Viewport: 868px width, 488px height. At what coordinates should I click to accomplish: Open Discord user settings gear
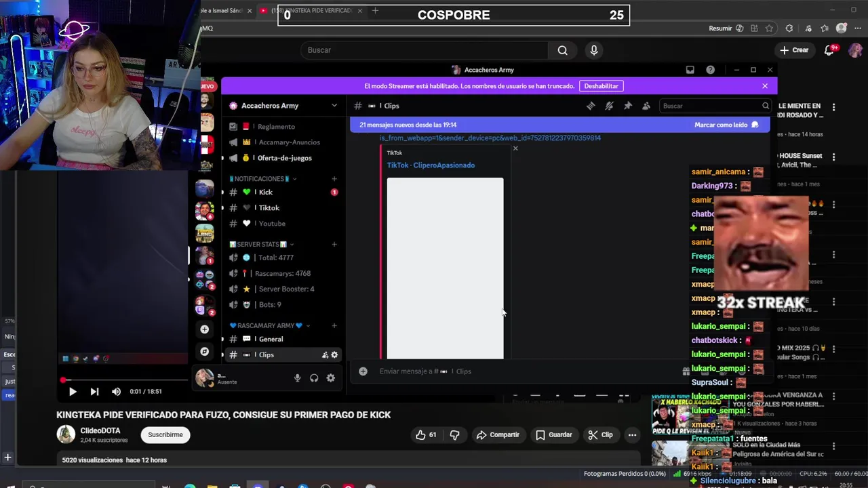point(331,378)
